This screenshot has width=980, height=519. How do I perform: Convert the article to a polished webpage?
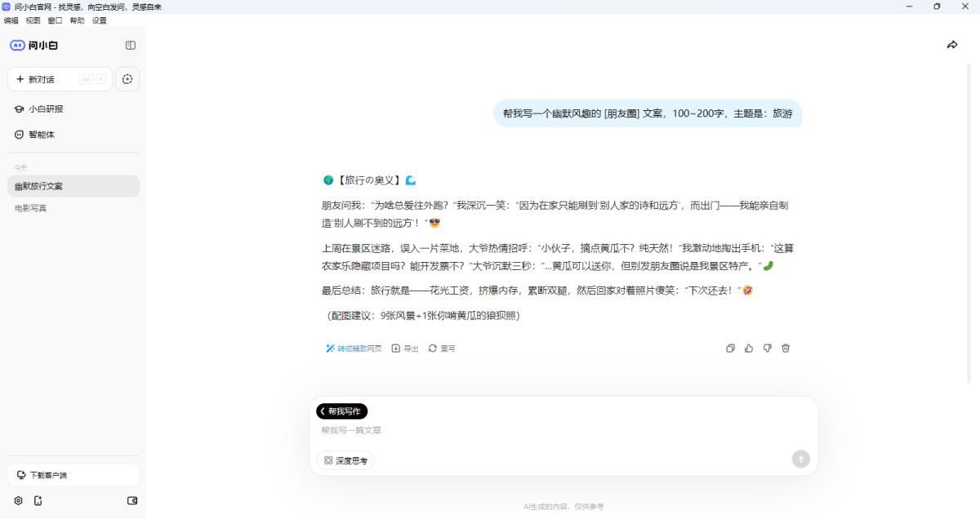354,348
